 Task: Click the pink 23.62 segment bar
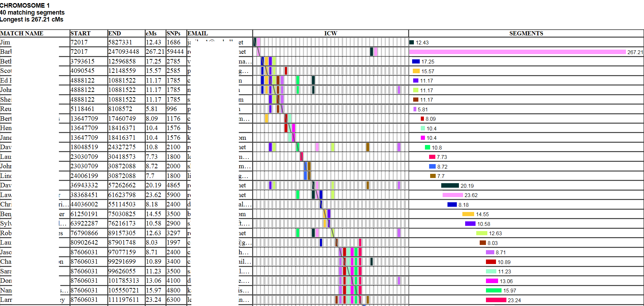click(x=453, y=195)
